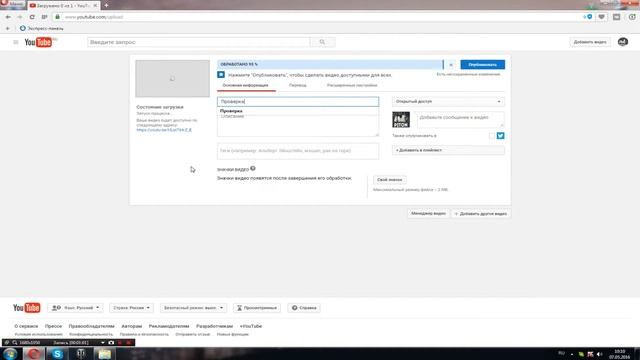Click the recorder zoom magnifier icon
The width and height of the screenshot is (640, 360).
15,342
